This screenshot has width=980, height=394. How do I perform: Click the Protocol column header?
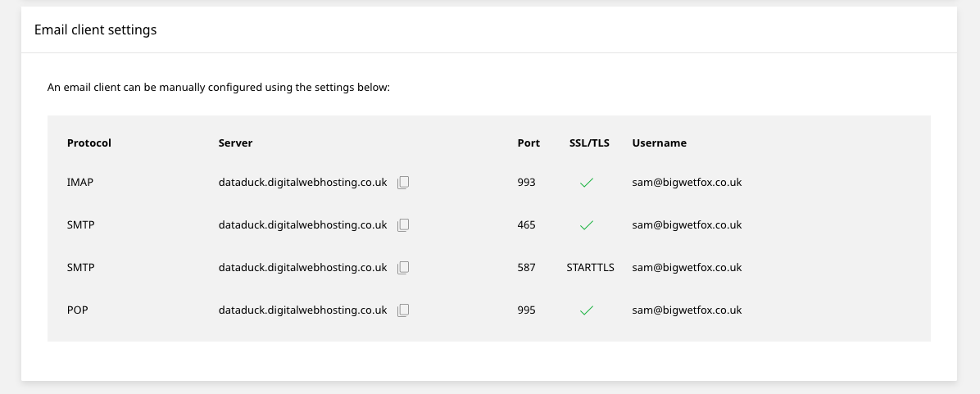(x=88, y=143)
